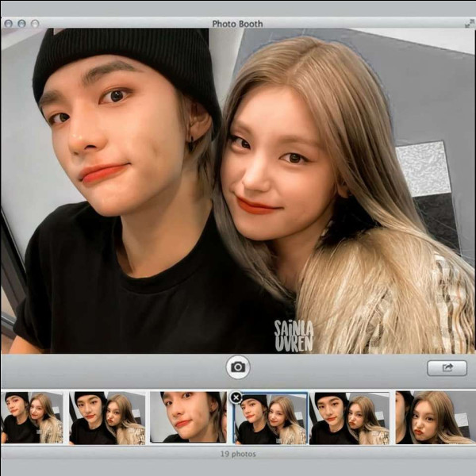Viewport: 476px width, 476px height.
Task: Delete the selected thumbnail via X badge
Action: (x=236, y=397)
